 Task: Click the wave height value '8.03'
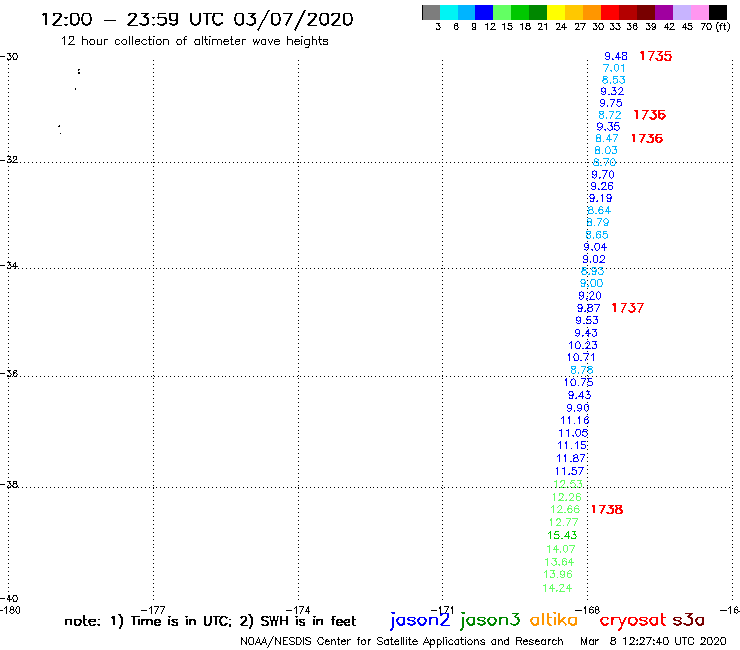pyautogui.click(x=606, y=151)
